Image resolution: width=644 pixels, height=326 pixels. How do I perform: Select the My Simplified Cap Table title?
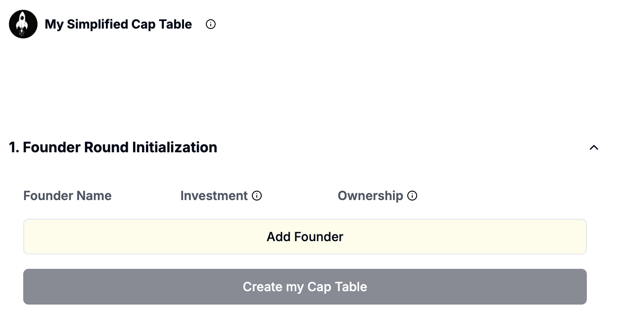118,24
